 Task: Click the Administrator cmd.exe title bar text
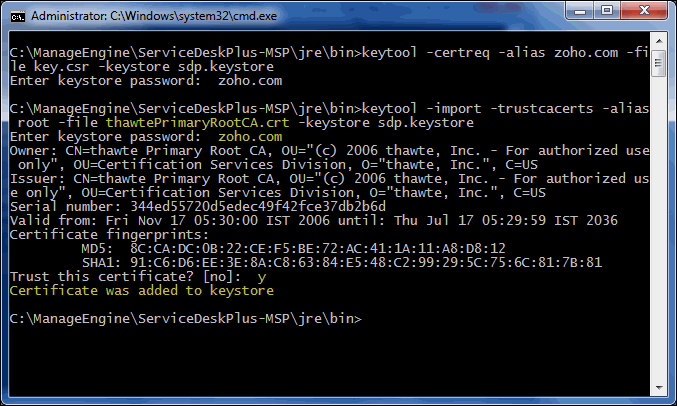(x=138, y=16)
